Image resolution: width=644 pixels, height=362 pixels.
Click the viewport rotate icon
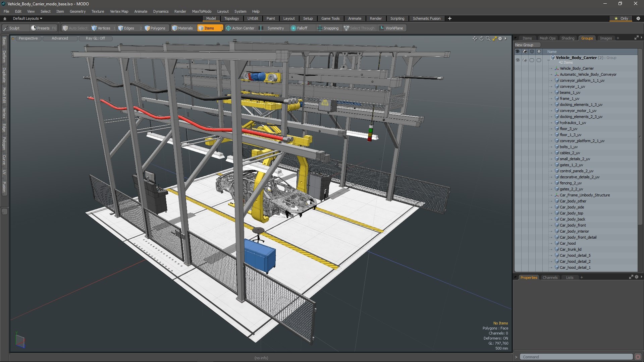(x=481, y=39)
